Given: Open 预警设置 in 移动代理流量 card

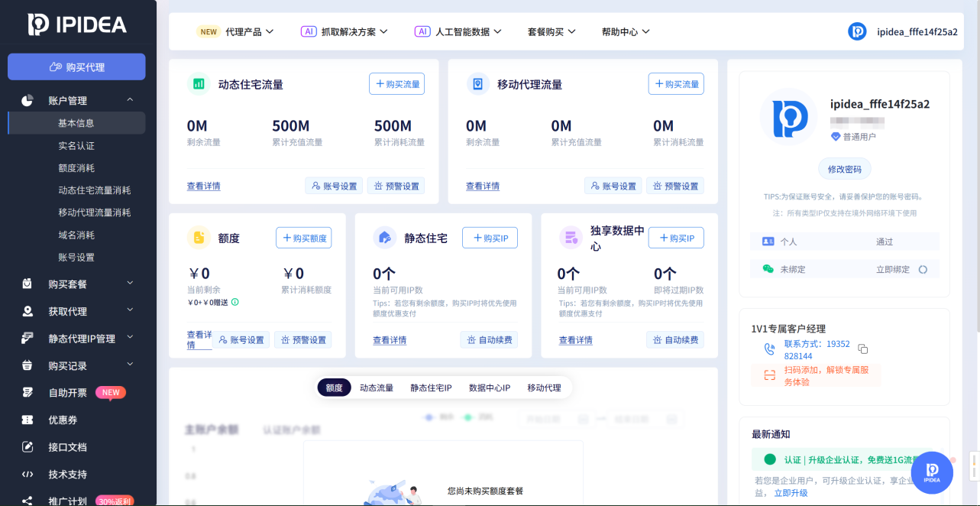Looking at the screenshot, I should 675,186.
